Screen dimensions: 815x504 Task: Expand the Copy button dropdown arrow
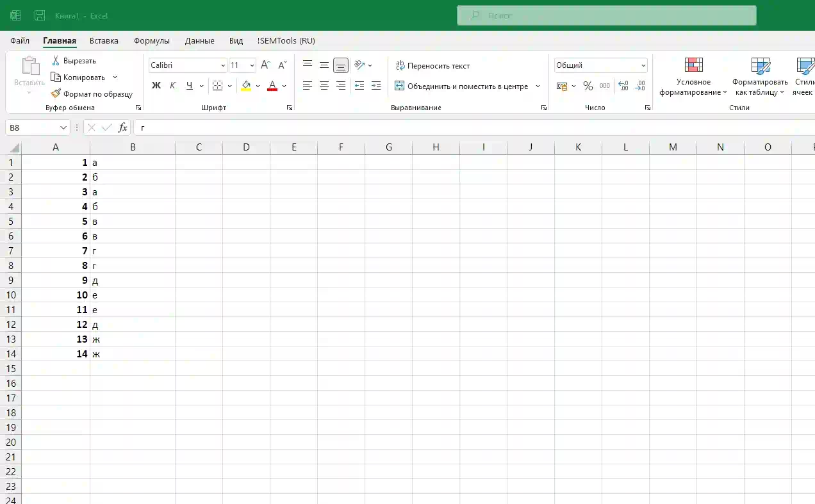(x=115, y=77)
